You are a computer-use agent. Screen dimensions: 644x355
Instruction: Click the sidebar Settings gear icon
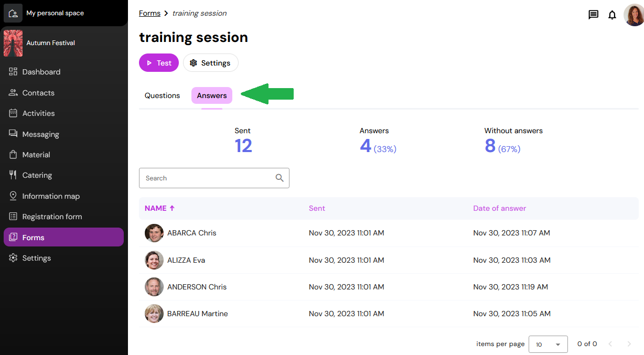pyautogui.click(x=13, y=258)
